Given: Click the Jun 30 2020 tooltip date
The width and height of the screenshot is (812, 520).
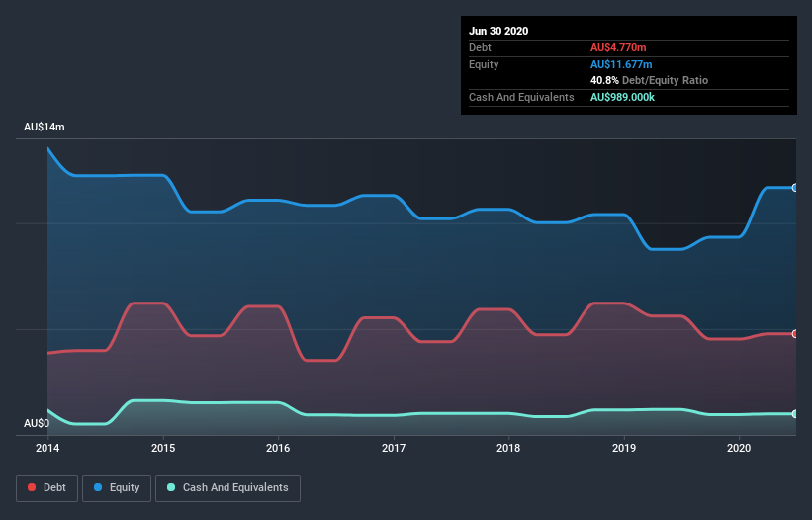Looking at the screenshot, I should pyautogui.click(x=498, y=31).
